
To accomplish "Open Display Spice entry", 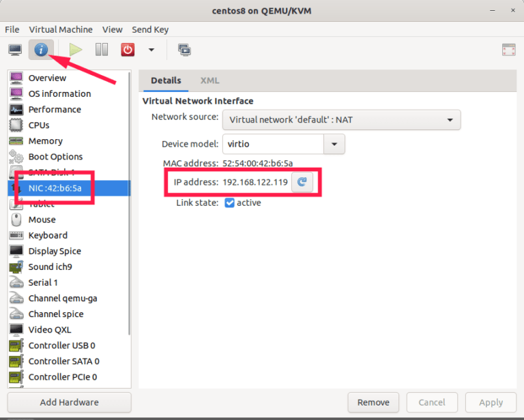I will 68,251.
